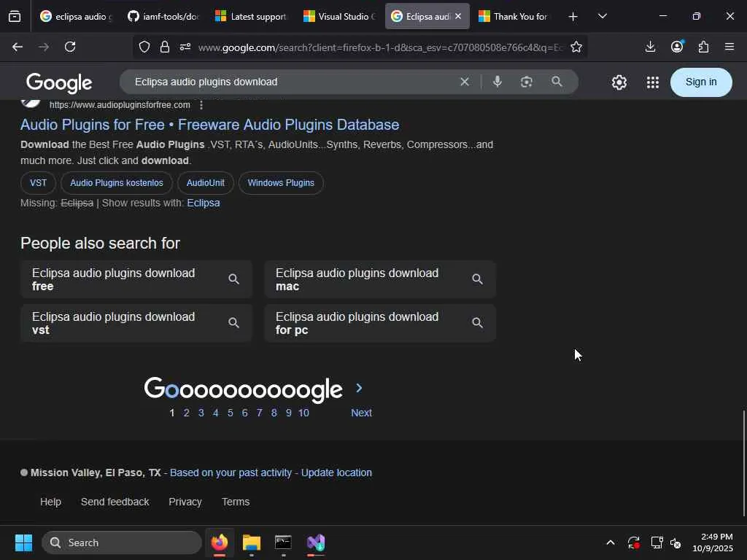747x560 pixels.
Task: Click the taskbar Search box
Action: coord(122,542)
